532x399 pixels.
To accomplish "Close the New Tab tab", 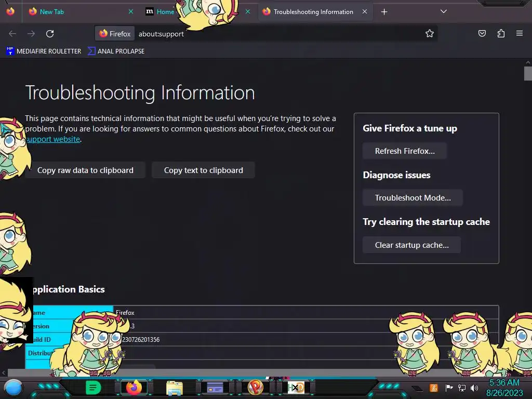I will 130,11.
